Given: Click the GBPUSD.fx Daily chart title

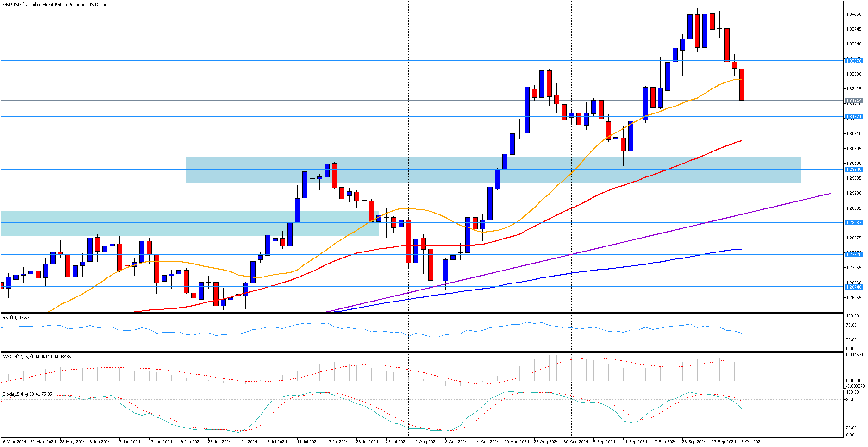Looking at the screenshot, I should [55, 5].
